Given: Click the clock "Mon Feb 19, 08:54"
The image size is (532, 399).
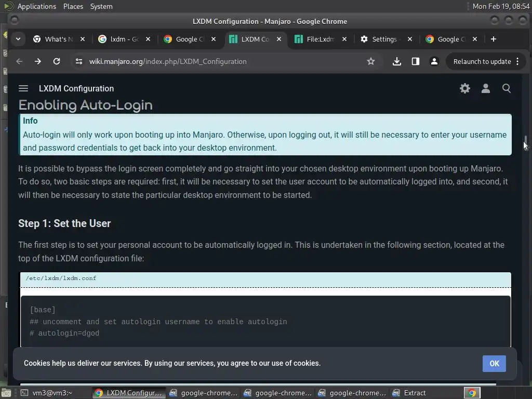Looking at the screenshot, I should [x=501, y=6].
